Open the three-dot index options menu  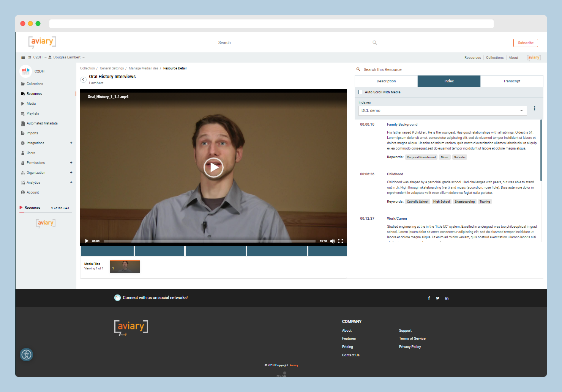pos(534,109)
